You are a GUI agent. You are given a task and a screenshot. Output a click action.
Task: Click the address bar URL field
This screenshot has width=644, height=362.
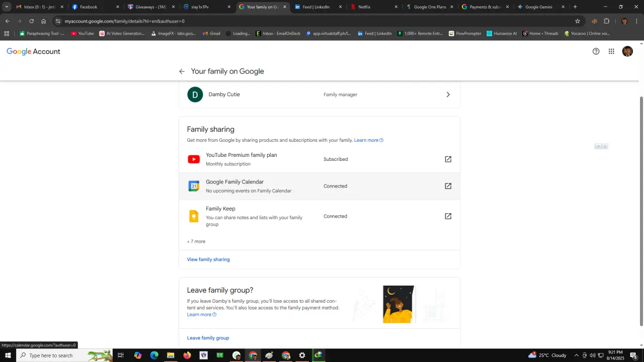(x=317, y=21)
